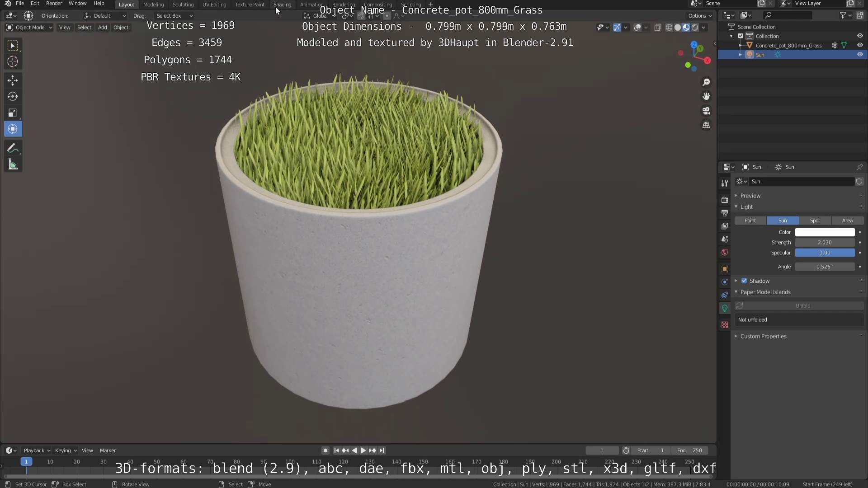Select the Move tool
The width and height of the screenshot is (868, 488).
click(x=13, y=80)
